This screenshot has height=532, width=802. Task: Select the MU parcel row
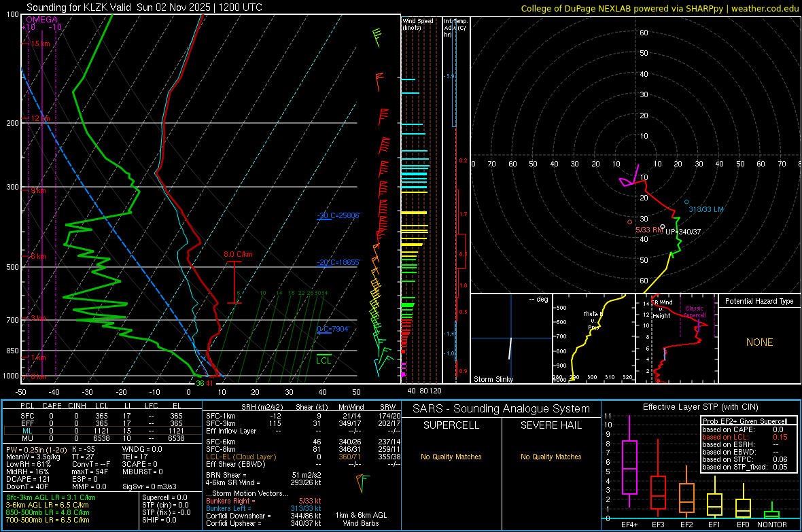[x=101, y=438]
